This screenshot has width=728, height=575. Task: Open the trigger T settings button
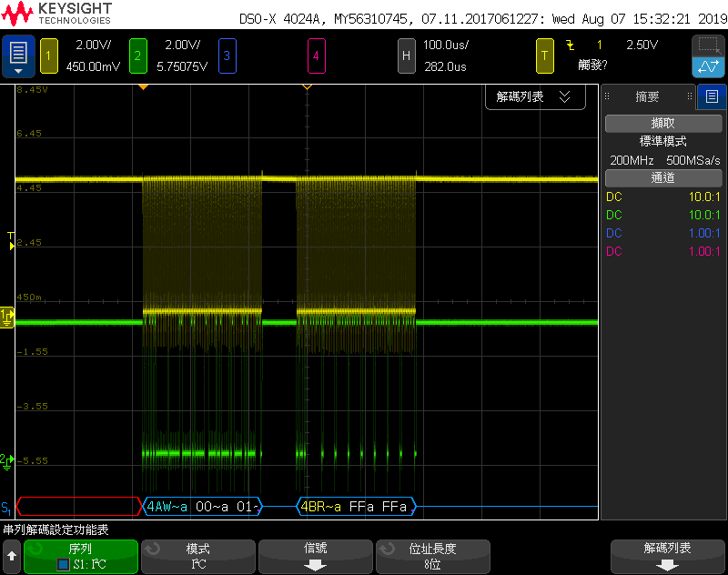544,56
